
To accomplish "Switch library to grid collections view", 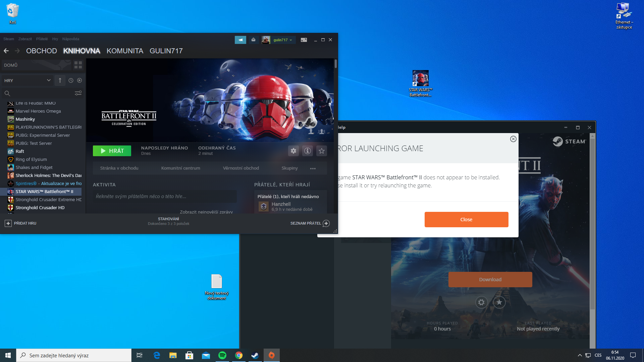I will 78,65.
